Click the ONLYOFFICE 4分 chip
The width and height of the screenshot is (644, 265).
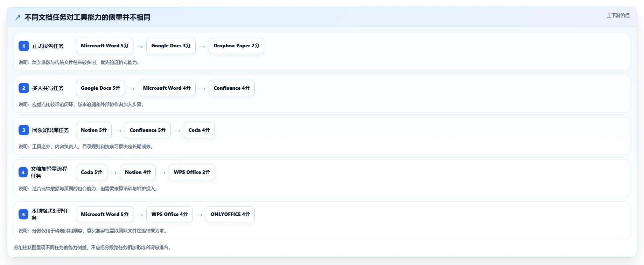pyautogui.click(x=230, y=214)
